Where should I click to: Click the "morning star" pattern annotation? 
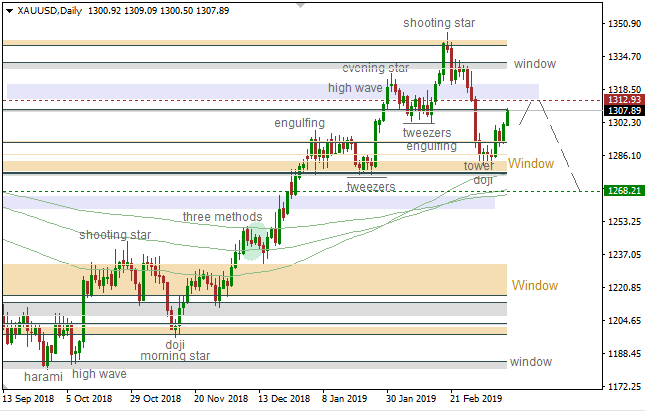tap(174, 355)
